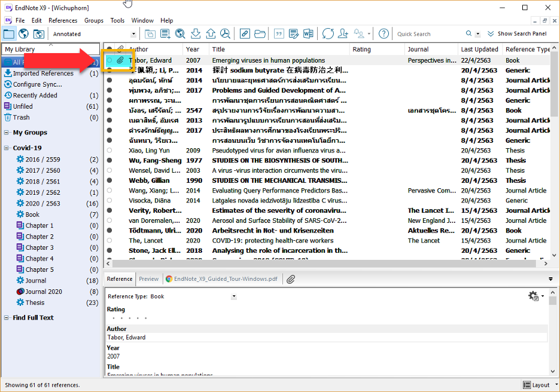Viewport: 560px width, 392px height.
Task: Open the Help question mark icon
Action: click(x=384, y=34)
